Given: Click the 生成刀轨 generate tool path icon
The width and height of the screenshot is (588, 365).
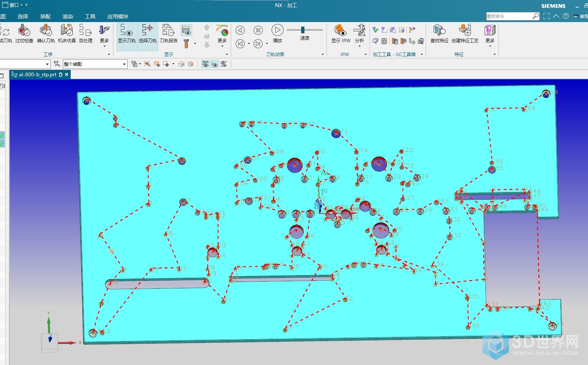Looking at the screenshot, I should 6,34.
